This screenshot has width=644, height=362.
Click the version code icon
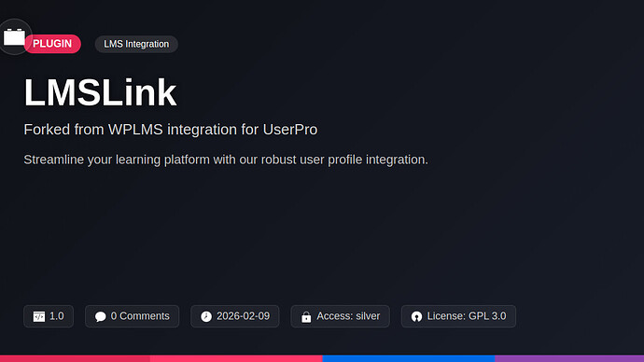[39, 316]
